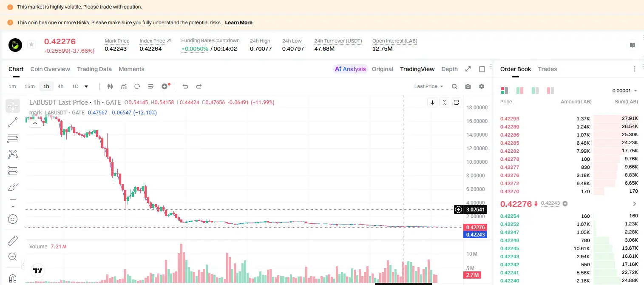644x285 pixels.
Task: Open the indicators menu
Action: tap(124, 86)
